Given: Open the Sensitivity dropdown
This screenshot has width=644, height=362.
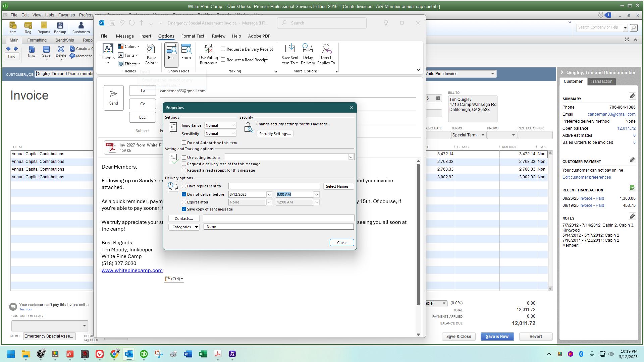Looking at the screenshot, I should pos(220,133).
